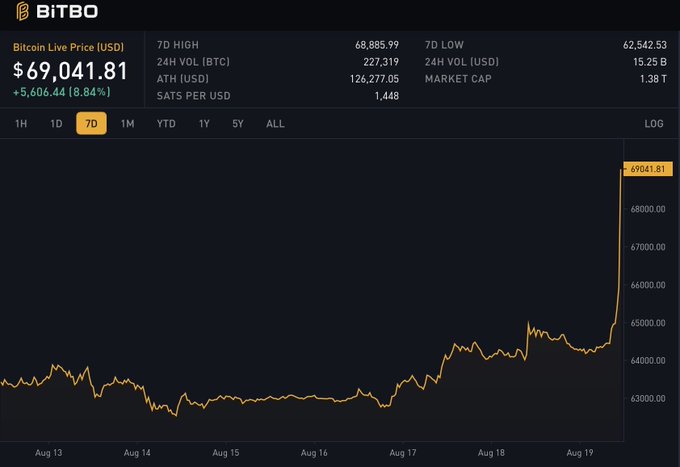Screen dimensions: 680x467
Task: Switch chart to 1Y range
Action: coord(204,124)
